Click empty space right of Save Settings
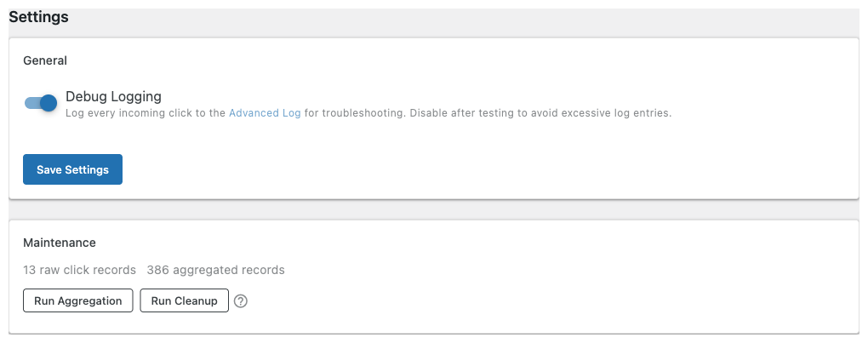This screenshot has height=343, width=868. (x=425, y=169)
